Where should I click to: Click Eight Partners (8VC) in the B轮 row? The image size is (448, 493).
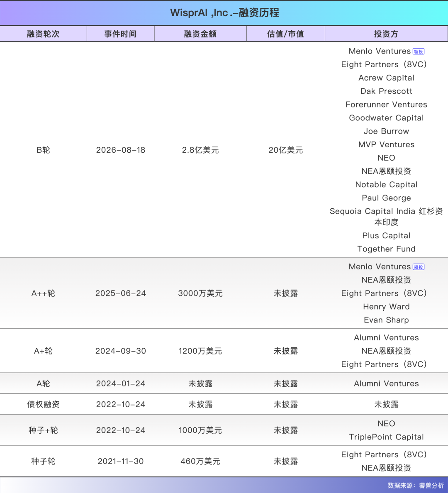[384, 64]
